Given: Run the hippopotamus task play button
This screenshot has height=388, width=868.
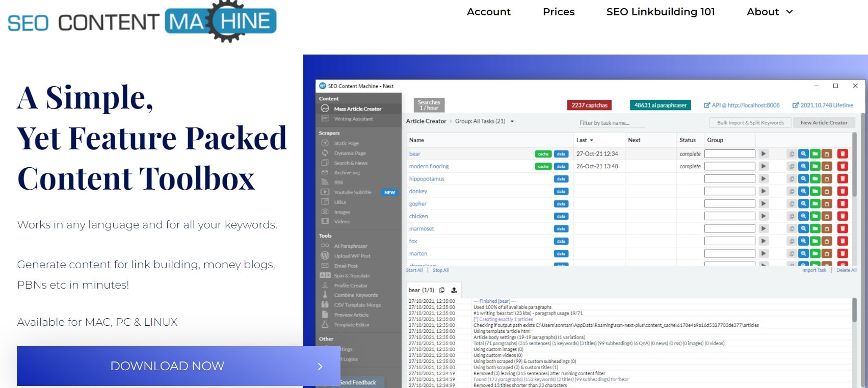Looking at the screenshot, I should [x=763, y=178].
